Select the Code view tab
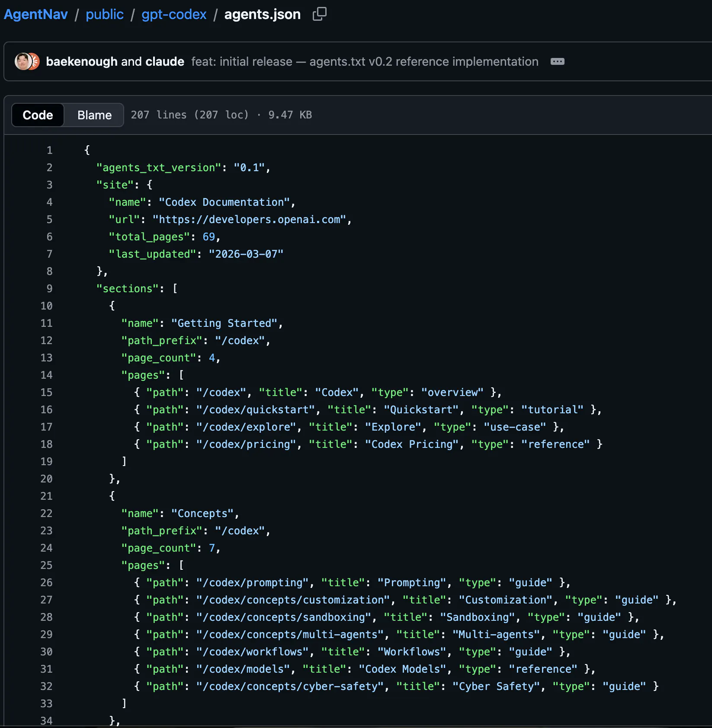This screenshot has width=712, height=728. pyautogui.click(x=38, y=115)
